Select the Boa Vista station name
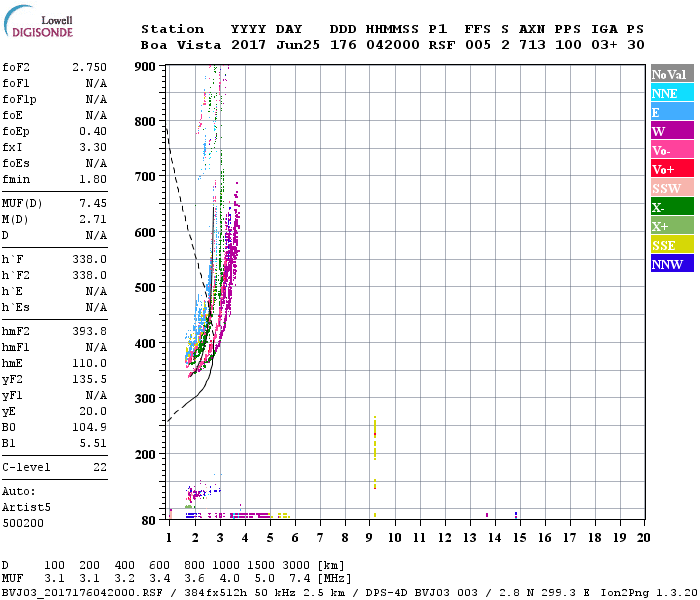 [x=172, y=45]
